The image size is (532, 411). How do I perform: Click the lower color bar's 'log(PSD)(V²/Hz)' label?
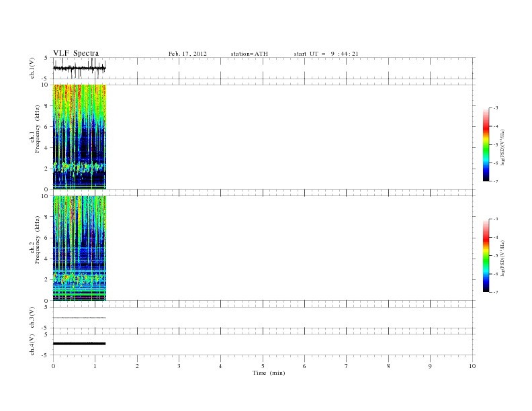[x=503, y=259]
